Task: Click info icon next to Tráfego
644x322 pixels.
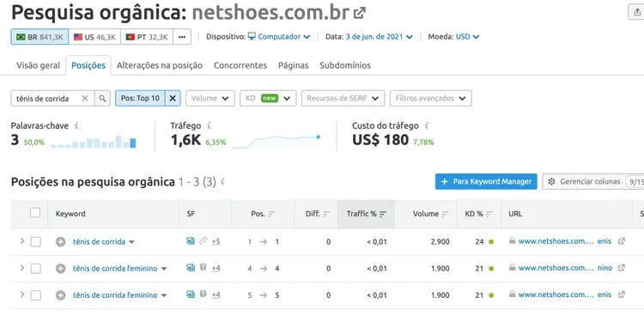Action: [x=209, y=125]
